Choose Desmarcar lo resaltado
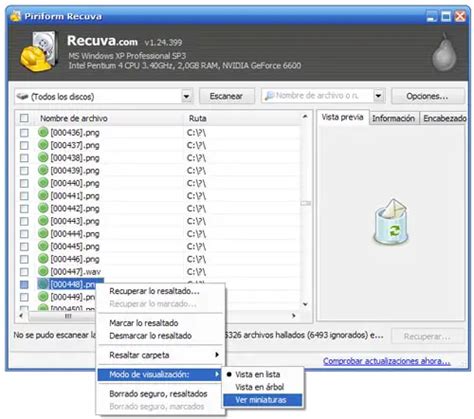 pos(150,335)
